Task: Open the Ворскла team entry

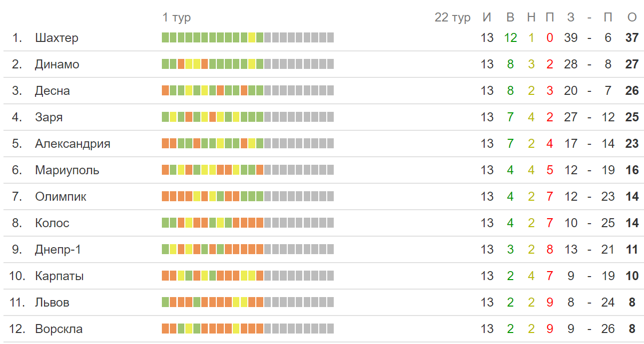Action: [x=58, y=329]
